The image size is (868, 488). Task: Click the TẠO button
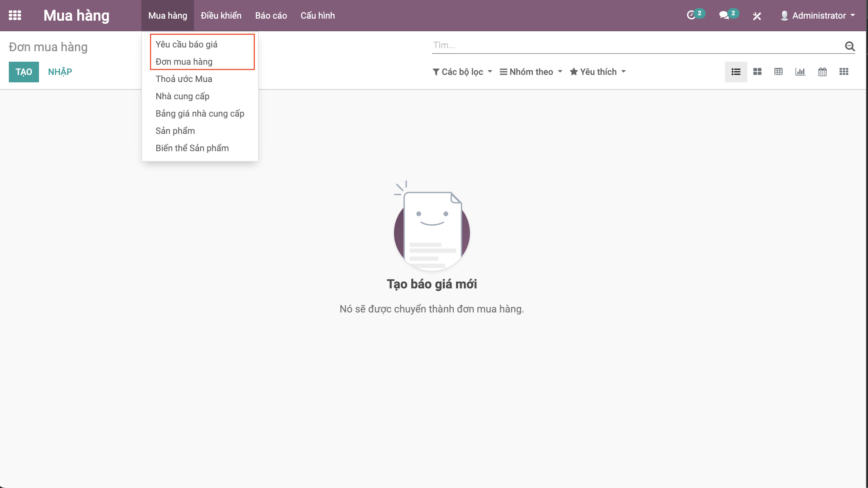(x=24, y=72)
